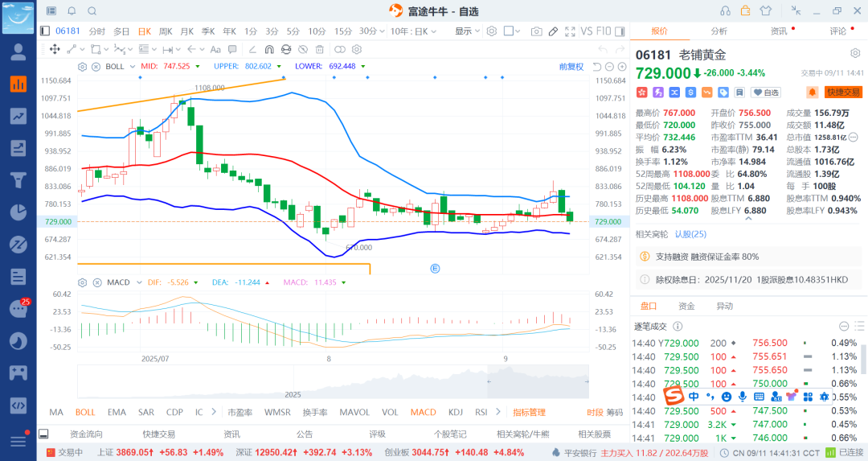The height and width of the screenshot is (461, 868).
Task: Take a chart screenshot with camera icon
Action: (x=536, y=31)
